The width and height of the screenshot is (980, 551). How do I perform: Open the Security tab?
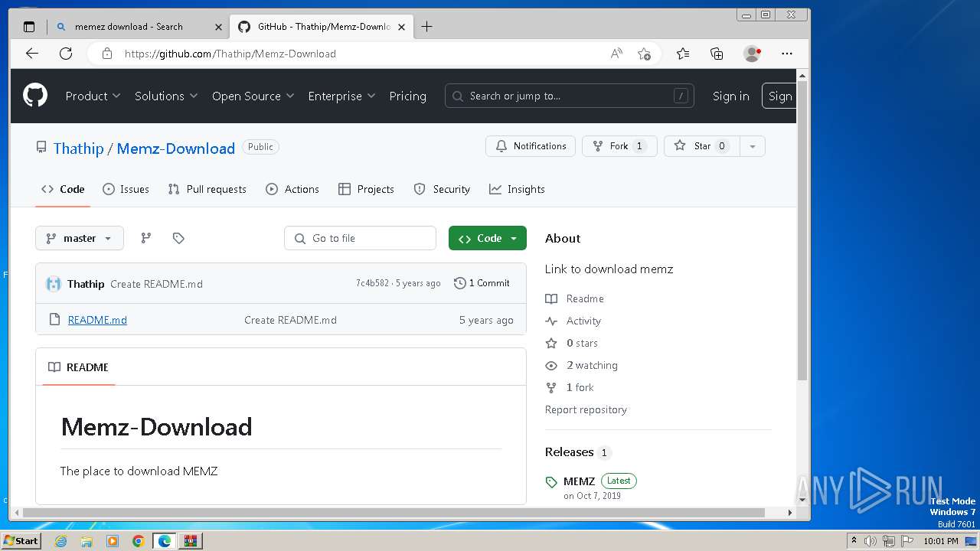[x=442, y=189]
